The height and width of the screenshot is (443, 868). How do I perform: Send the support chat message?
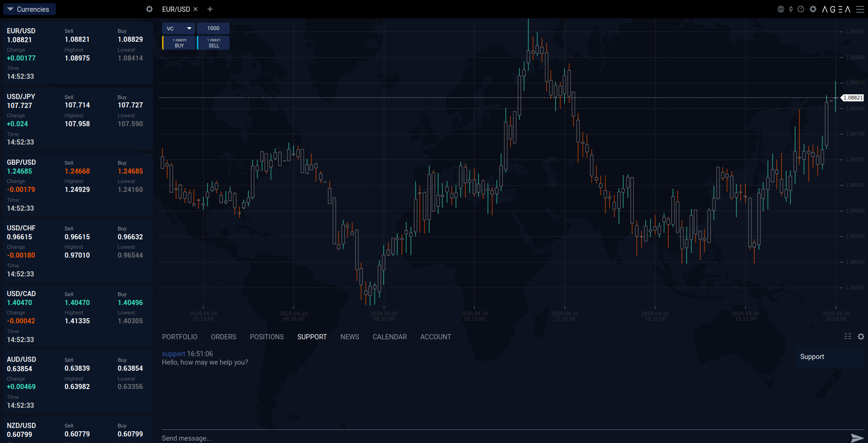[x=857, y=438]
